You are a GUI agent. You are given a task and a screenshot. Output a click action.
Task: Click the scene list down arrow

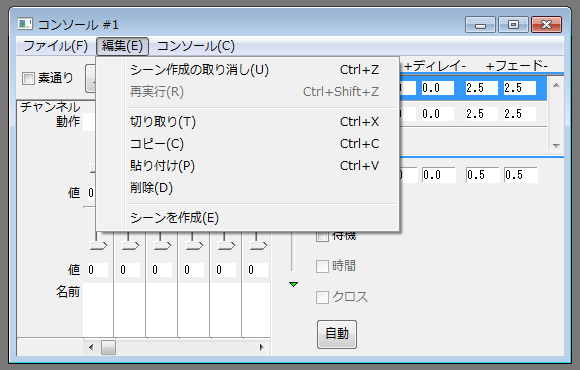(556, 145)
